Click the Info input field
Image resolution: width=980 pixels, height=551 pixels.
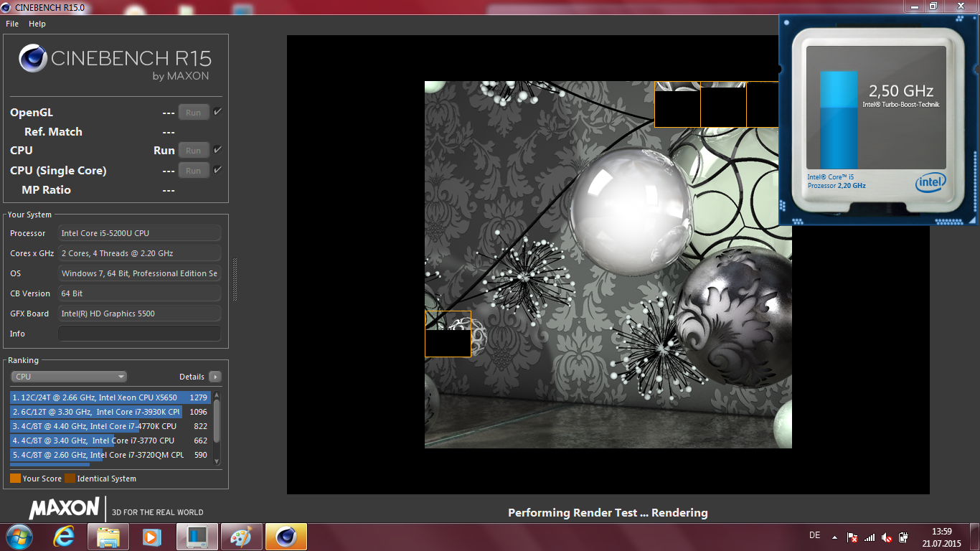(140, 334)
